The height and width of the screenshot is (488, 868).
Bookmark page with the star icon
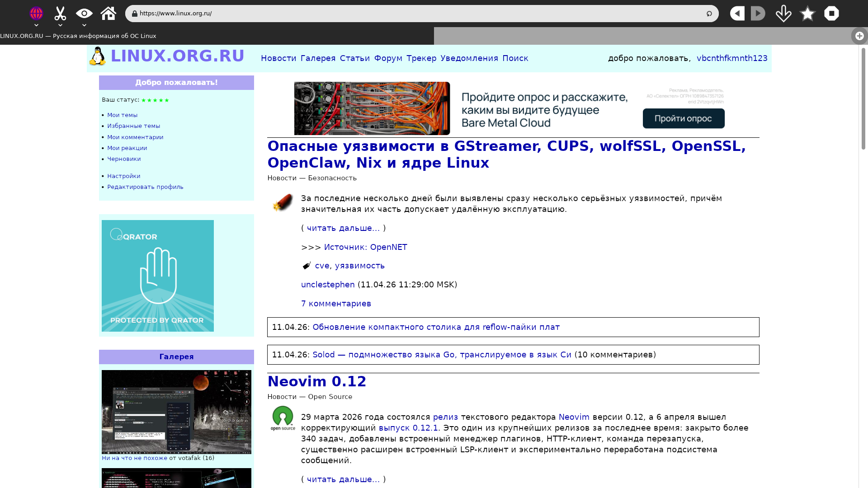tap(807, 14)
